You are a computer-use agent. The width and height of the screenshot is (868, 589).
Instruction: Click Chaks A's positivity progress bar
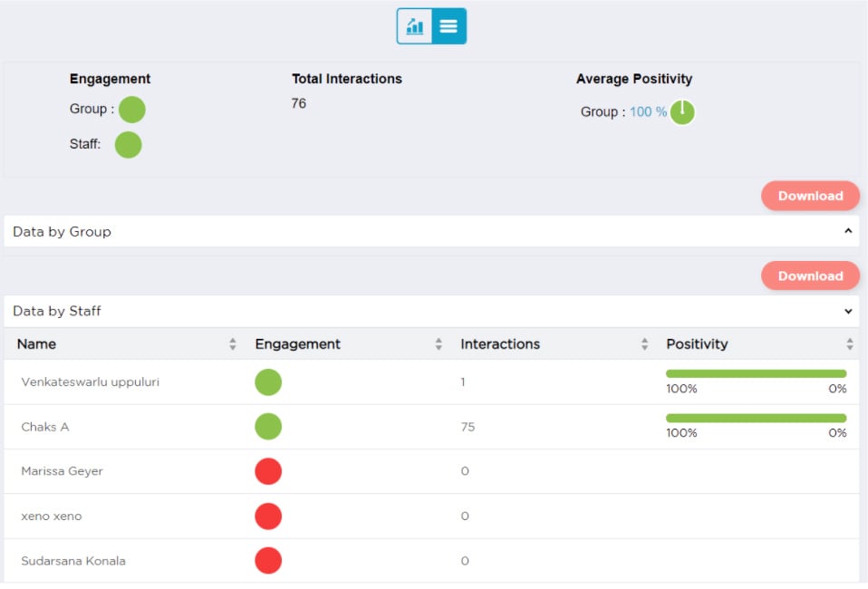pos(755,419)
